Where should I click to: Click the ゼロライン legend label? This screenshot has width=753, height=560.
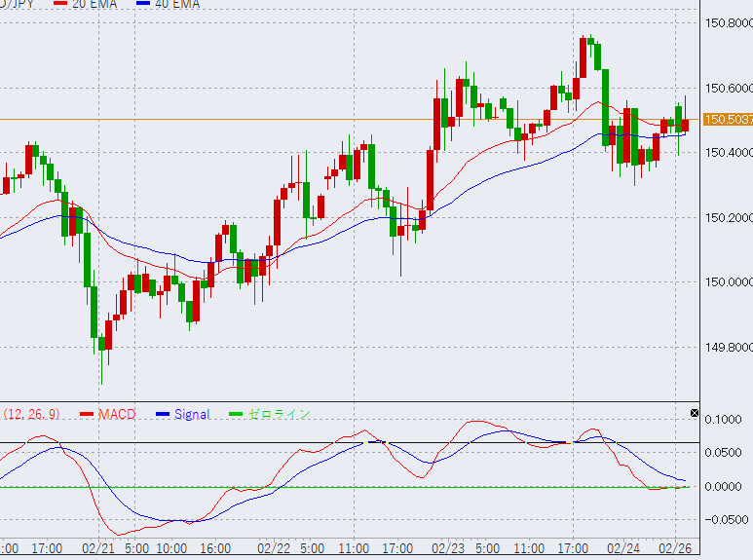click(x=280, y=415)
